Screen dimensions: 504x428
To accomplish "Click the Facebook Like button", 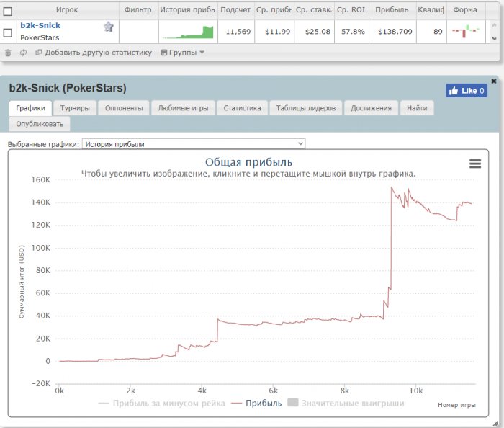I will coord(467,91).
